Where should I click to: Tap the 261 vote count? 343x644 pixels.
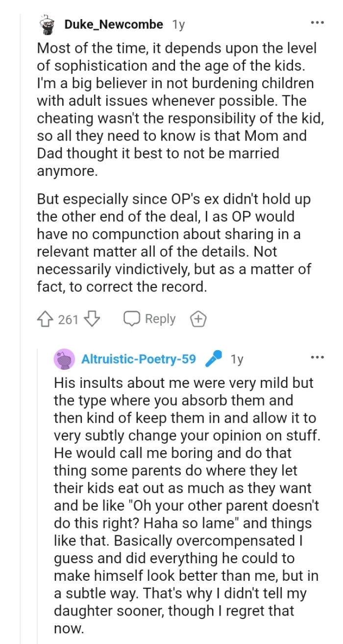coord(68,320)
